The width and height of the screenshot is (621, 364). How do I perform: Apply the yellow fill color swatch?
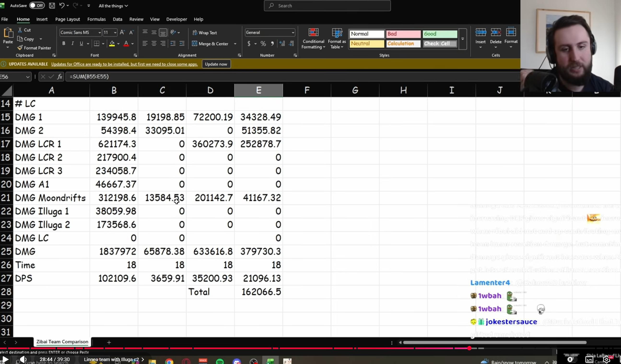[x=112, y=44]
